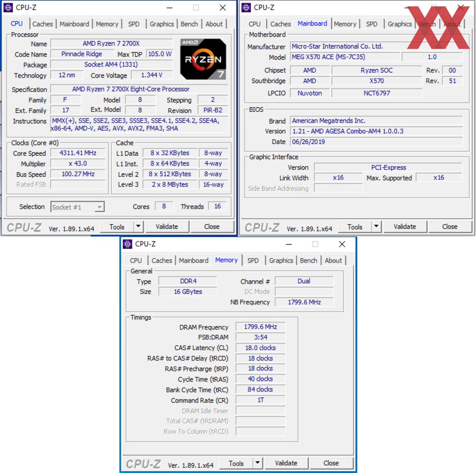Open About tab in CPU window
This screenshot has width=476, height=473.
pyautogui.click(x=214, y=24)
